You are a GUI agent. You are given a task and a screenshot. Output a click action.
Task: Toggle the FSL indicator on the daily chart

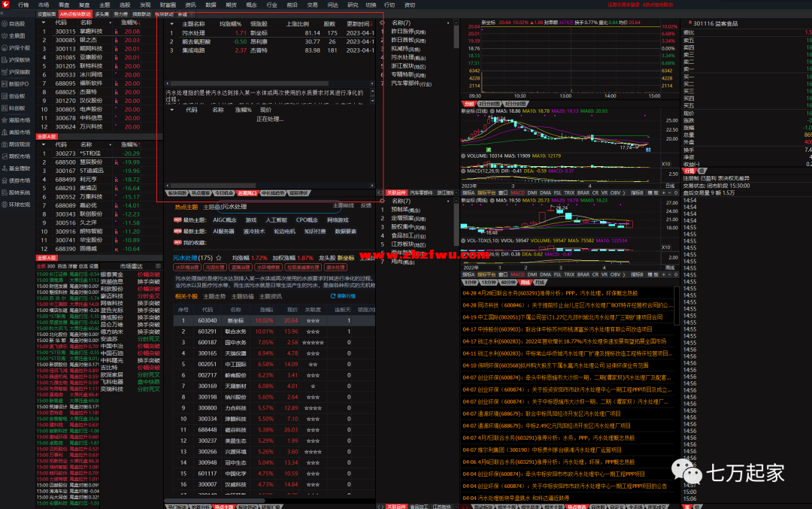[557, 192]
